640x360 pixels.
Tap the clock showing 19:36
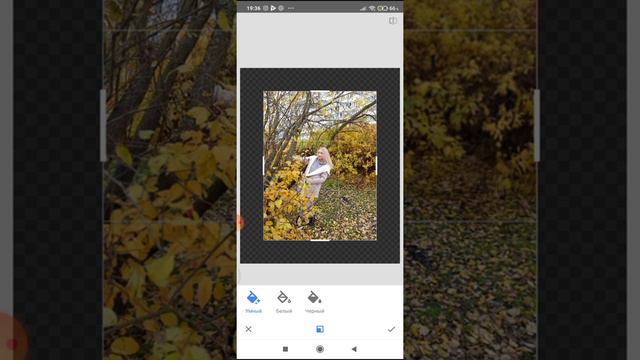click(x=253, y=8)
